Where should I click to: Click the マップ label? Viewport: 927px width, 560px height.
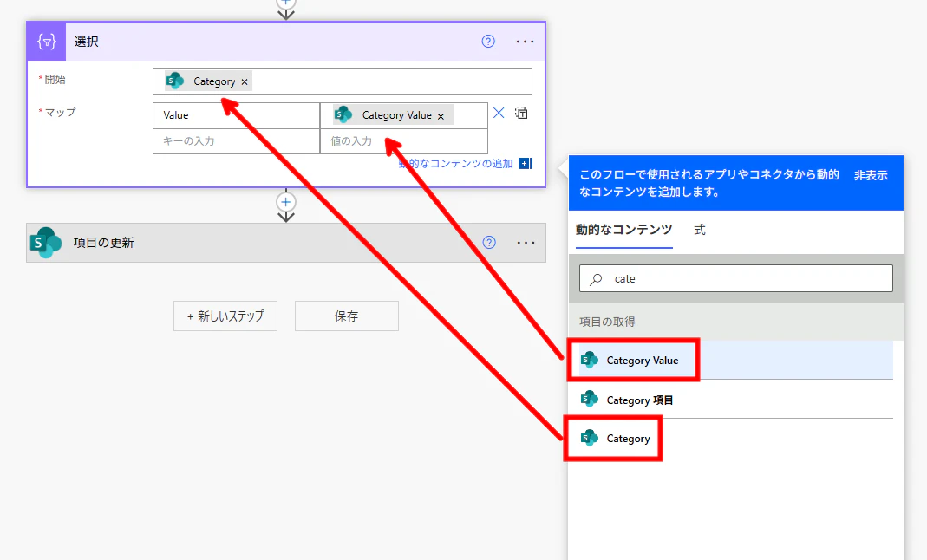pyautogui.click(x=61, y=112)
